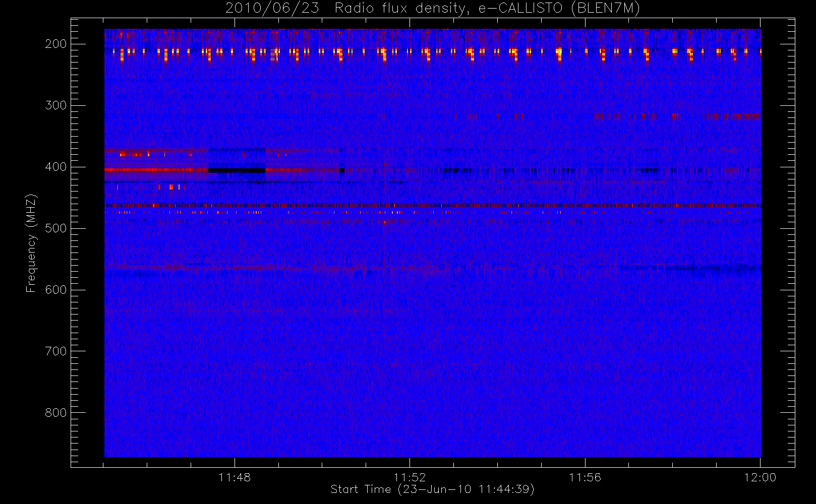Click the continuous red line near 465 MHz
816x504 pixels.
tap(433, 206)
